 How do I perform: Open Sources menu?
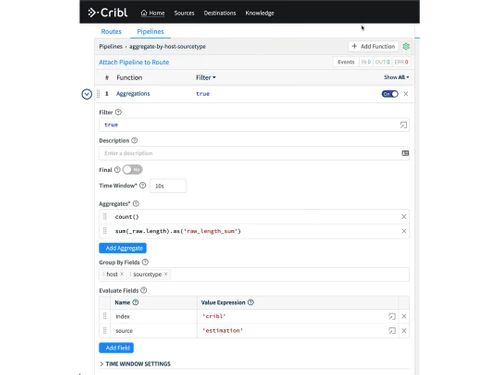pos(184,13)
